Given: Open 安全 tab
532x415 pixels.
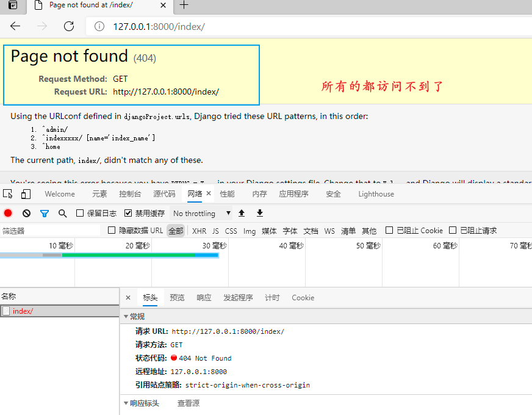Looking at the screenshot, I should [x=333, y=194].
